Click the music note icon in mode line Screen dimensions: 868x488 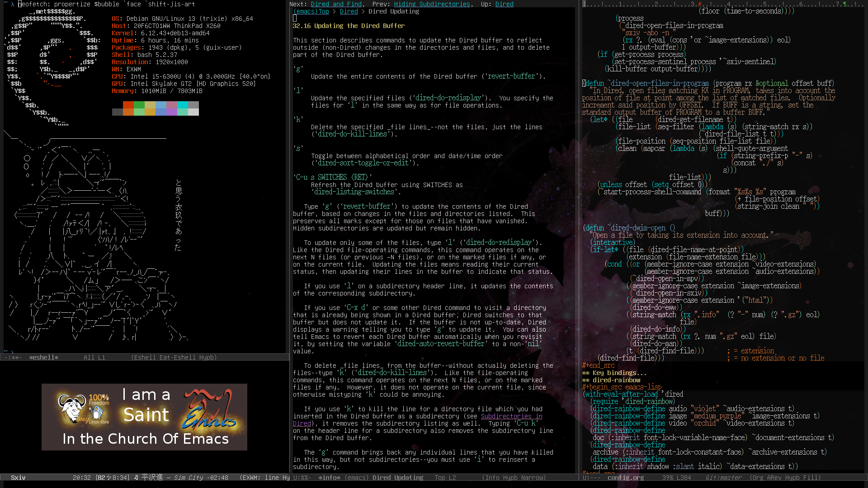[136, 478]
